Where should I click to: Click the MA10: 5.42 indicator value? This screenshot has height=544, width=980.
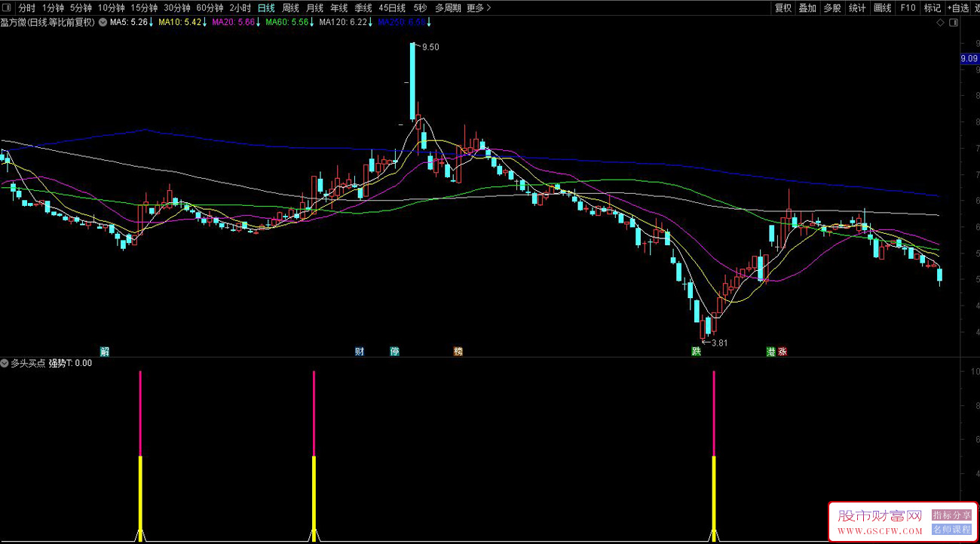coord(184,23)
